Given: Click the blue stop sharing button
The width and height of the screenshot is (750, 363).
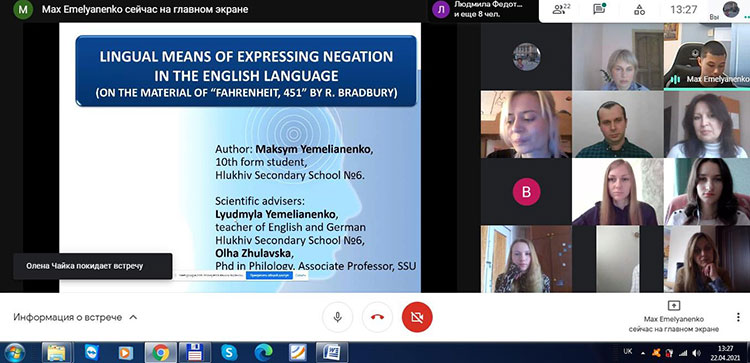Looking at the screenshot, I should (268, 275).
